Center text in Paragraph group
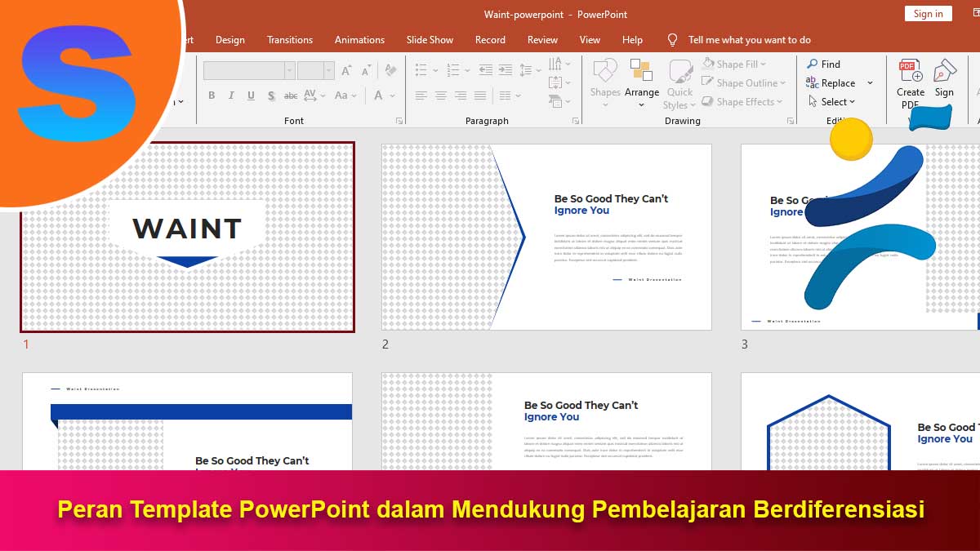Viewport: 980px width, 551px height. (441, 96)
